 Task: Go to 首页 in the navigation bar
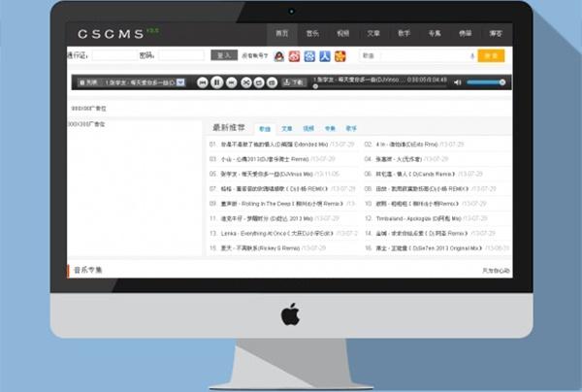[280, 32]
